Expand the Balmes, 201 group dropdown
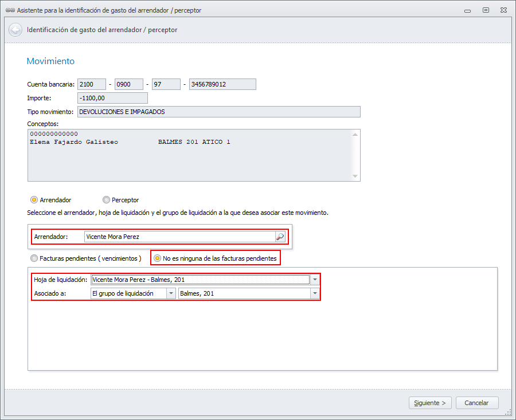 point(315,293)
